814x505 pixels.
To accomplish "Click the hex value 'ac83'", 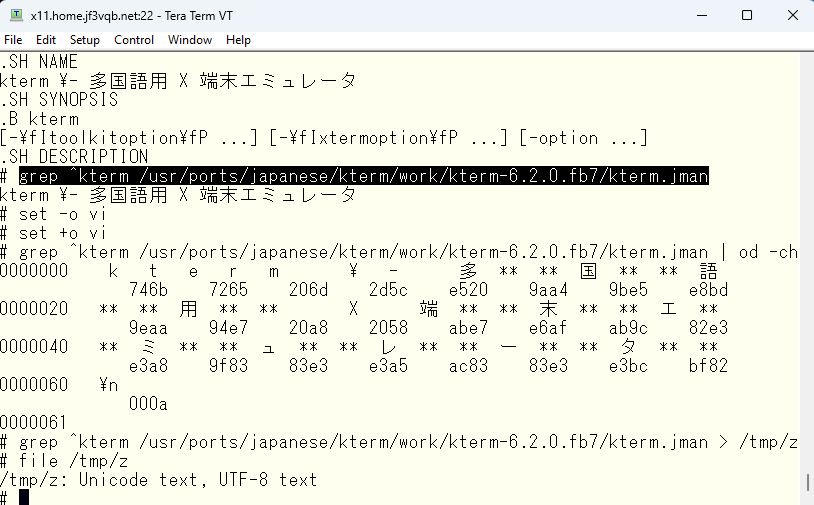I will [468, 365].
